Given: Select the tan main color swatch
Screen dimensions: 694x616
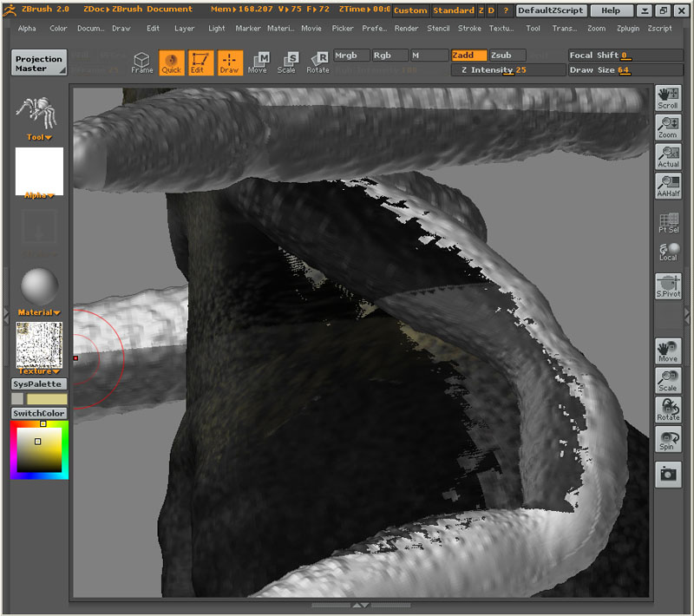Looking at the screenshot, I should pos(47,399).
